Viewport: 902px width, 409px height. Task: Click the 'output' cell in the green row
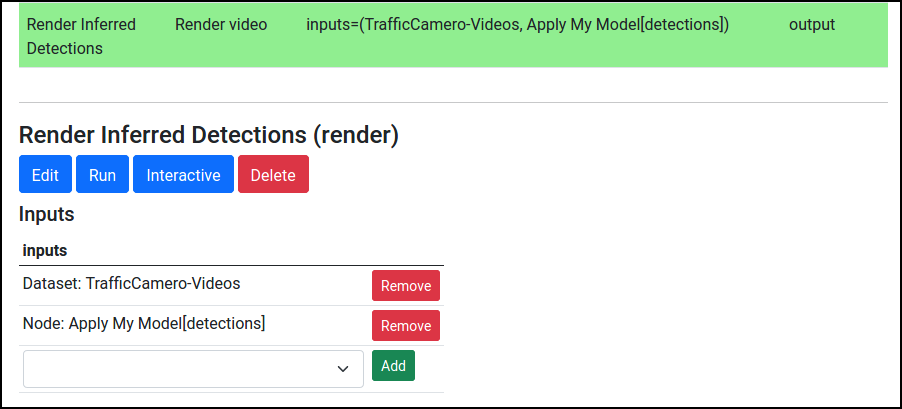(x=812, y=25)
